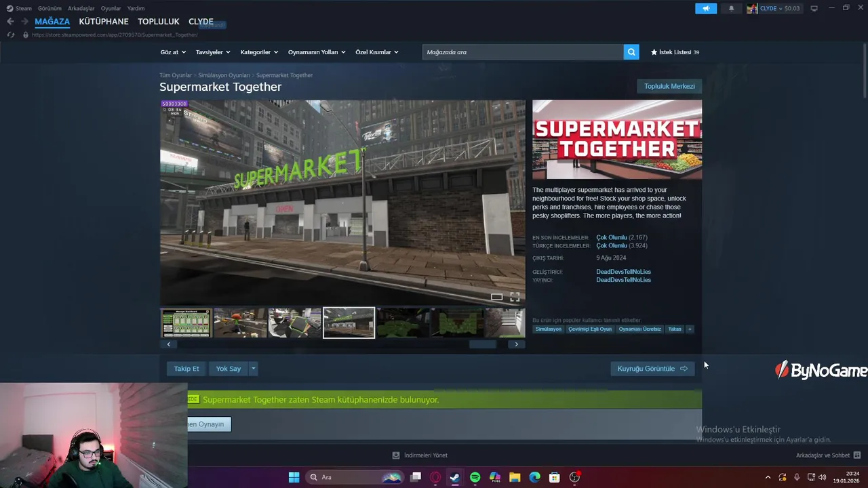Add a tag with the plus button
Image resolution: width=868 pixels, height=488 pixels.
[x=690, y=329]
